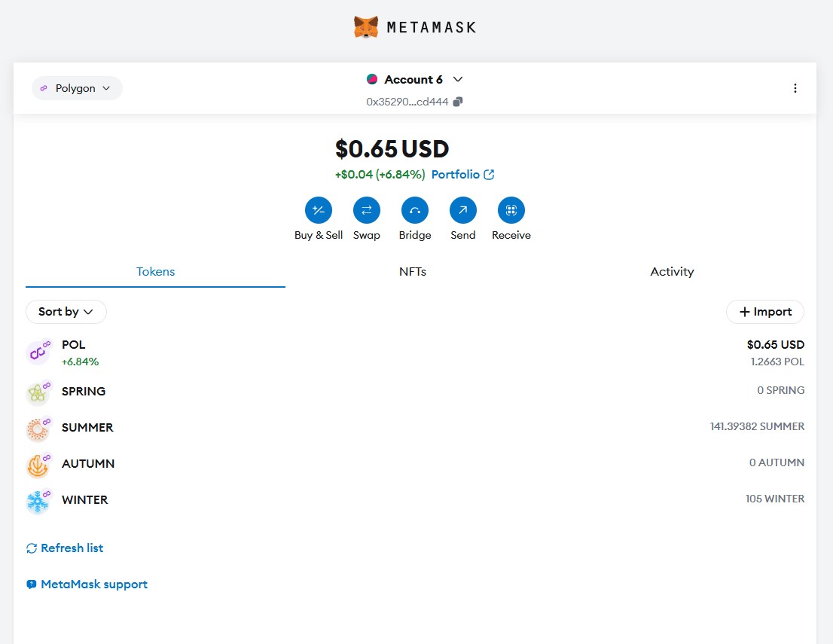Open the three-dot options menu
The height and width of the screenshot is (644, 833).
tap(795, 88)
